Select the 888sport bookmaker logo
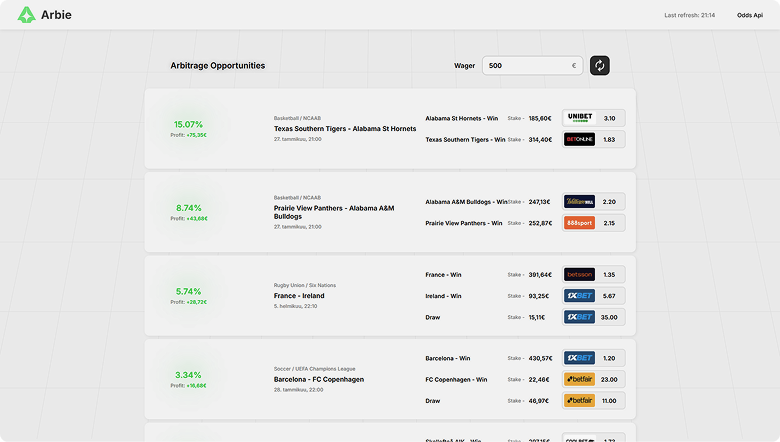Image resolution: width=780 pixels, height=442 pixels. [579, 223]
